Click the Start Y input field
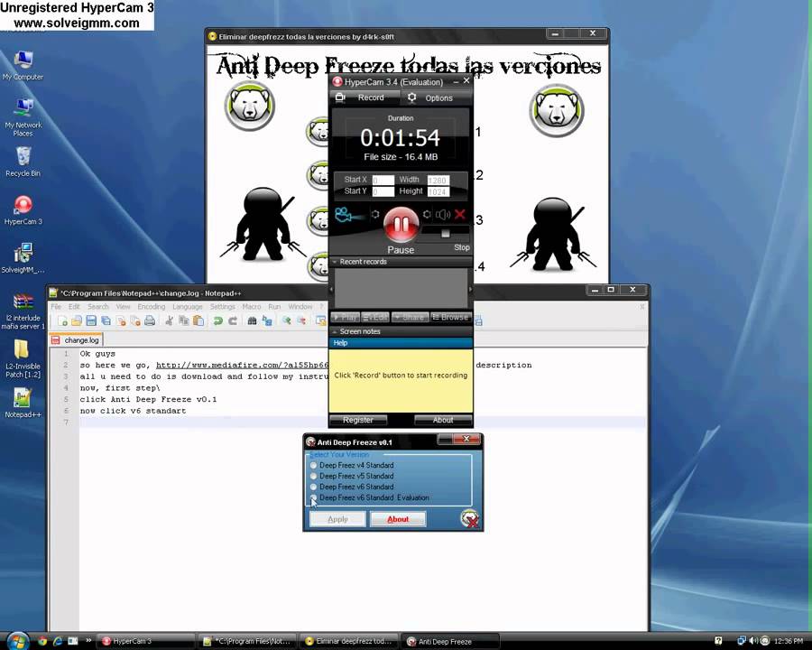The image size is (812, 650). 383,191
